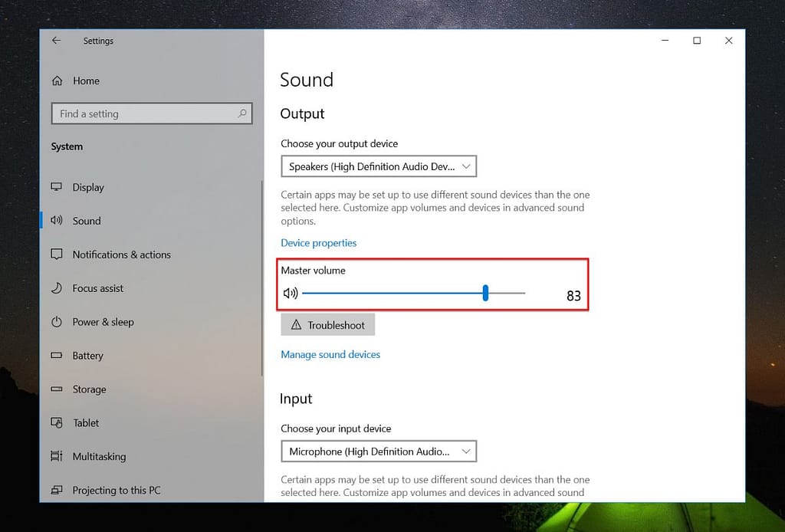Click the Master volume label
The image size is (785, 532).
coord(313,271)
